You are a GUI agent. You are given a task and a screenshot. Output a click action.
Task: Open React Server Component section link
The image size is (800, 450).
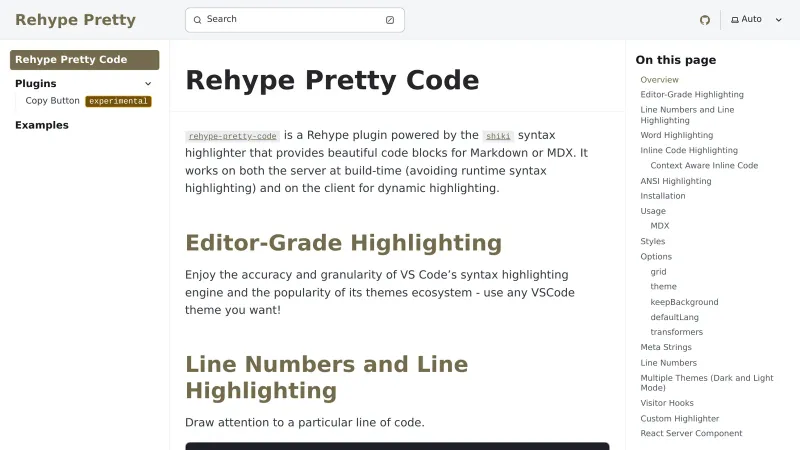point(691,433)
